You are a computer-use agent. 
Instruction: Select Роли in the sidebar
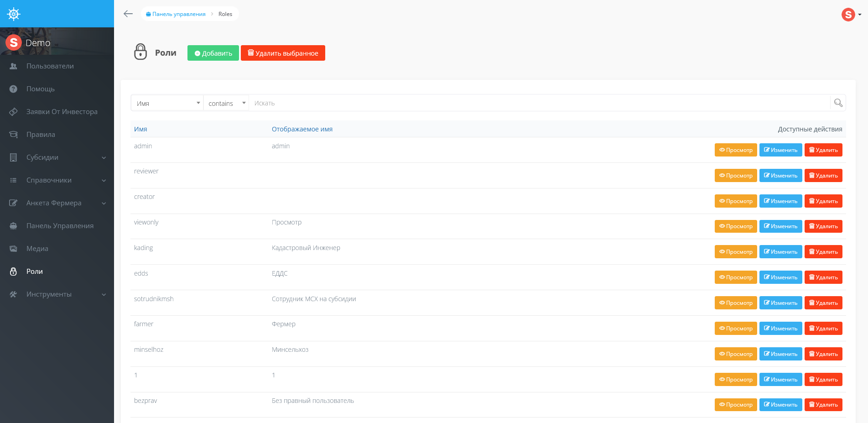35,272
